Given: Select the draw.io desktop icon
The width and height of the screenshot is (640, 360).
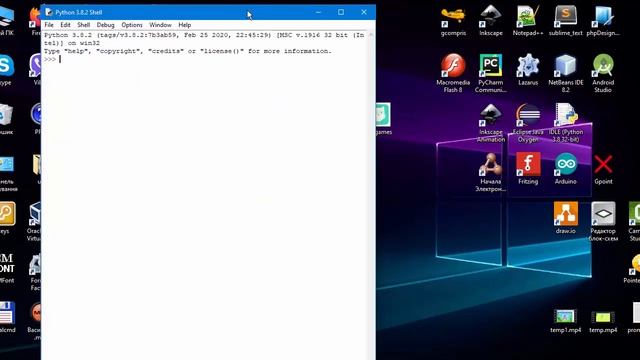Looking at the screenshot, I should 565,218.
